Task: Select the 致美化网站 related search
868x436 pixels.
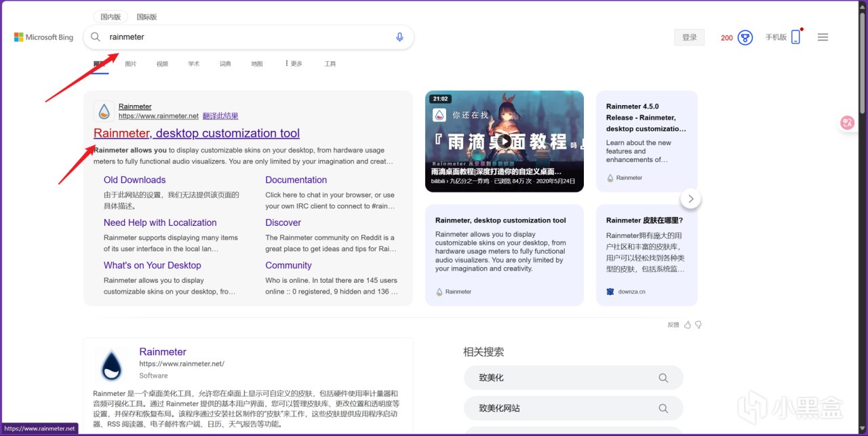Action: pos(573,408)
